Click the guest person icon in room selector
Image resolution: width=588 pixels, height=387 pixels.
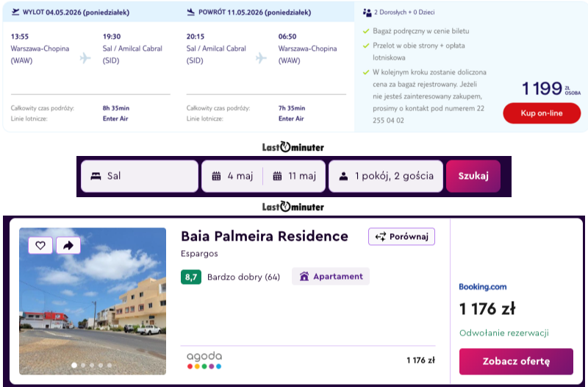pyautogui.click(x=343, y=177)
